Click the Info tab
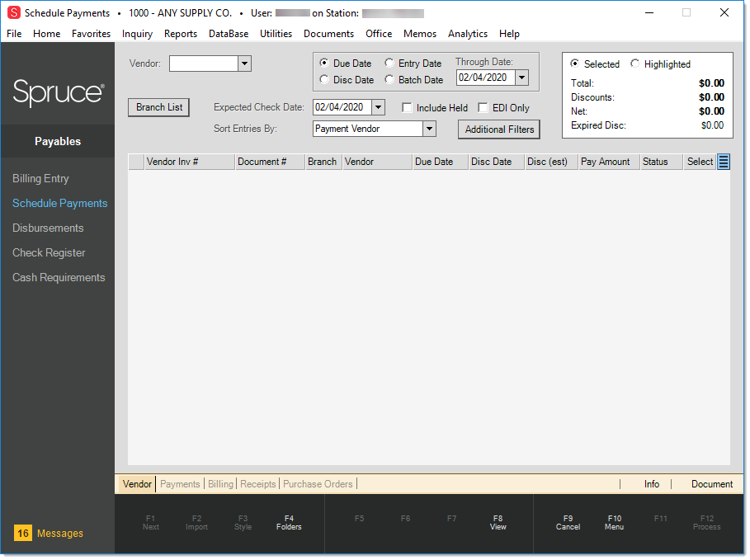This screenshot has width=750, height=560. [x=653, y=486]
